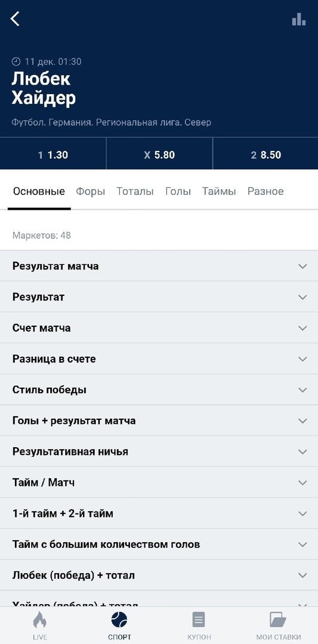318x644 pixels.
Task: Expand the Стиль победы market
Action: pos(159,390)
